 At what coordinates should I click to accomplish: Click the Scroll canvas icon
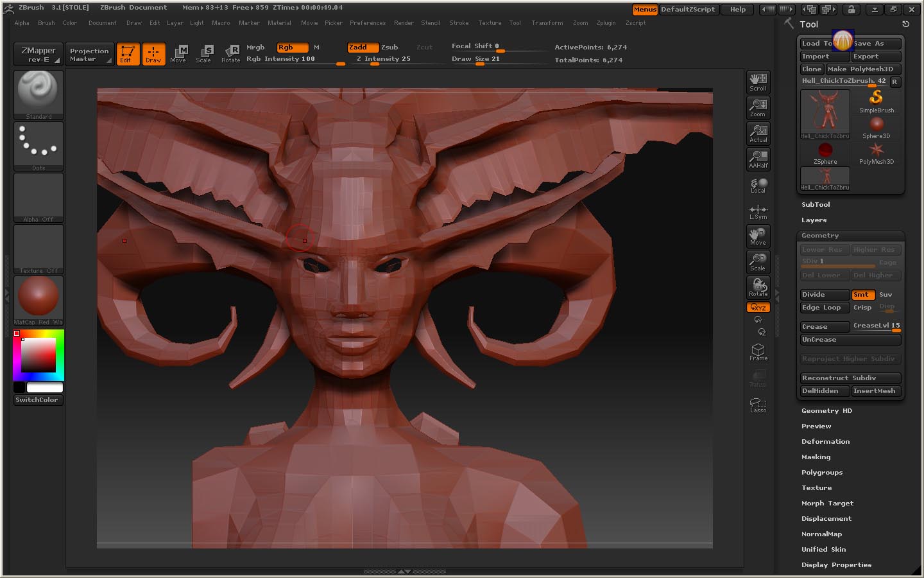pos(758,82)
